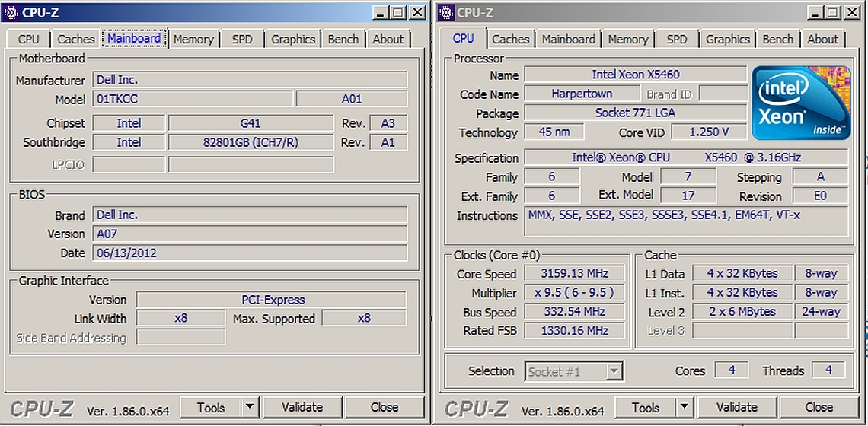Open the Memory tab in the right window
Screen dimensions: 868x426
click(627, 40)
